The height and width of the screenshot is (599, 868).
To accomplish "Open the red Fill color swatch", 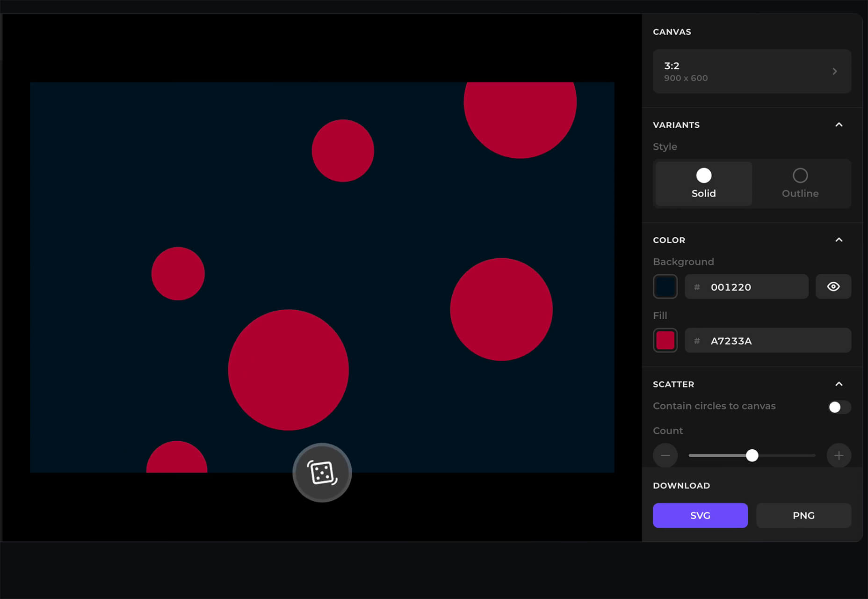I will 665,340.
